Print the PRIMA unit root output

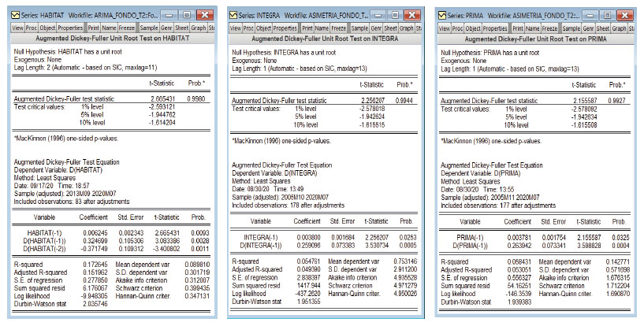pos(518,28)
